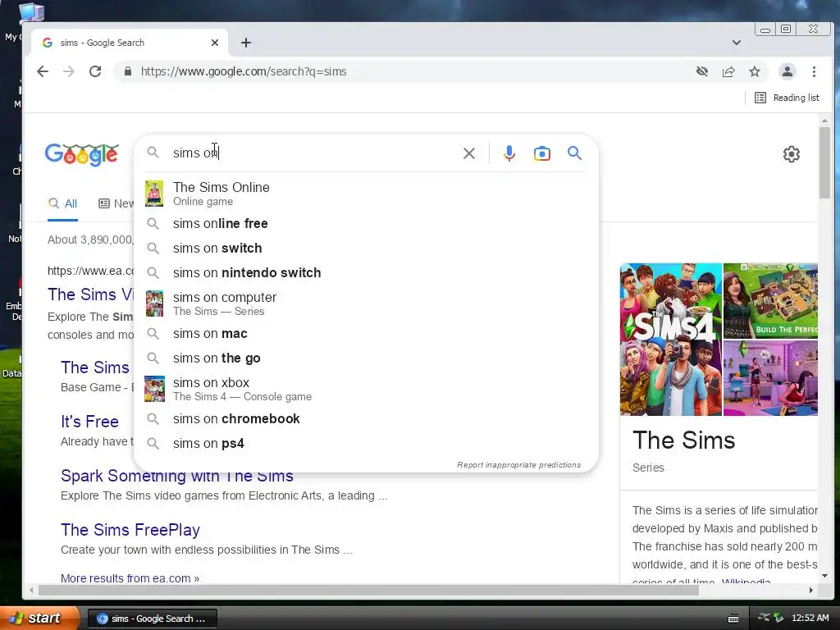The height and width of the screenshot is (630, 840).
Task: Open a new browser tab
Action: click(x=246, y=43)
